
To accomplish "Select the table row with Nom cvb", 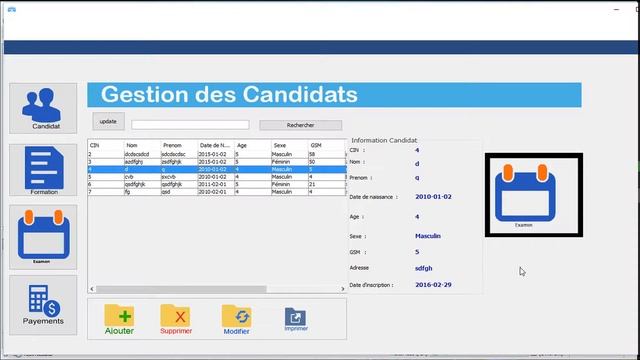I will 217,177.
